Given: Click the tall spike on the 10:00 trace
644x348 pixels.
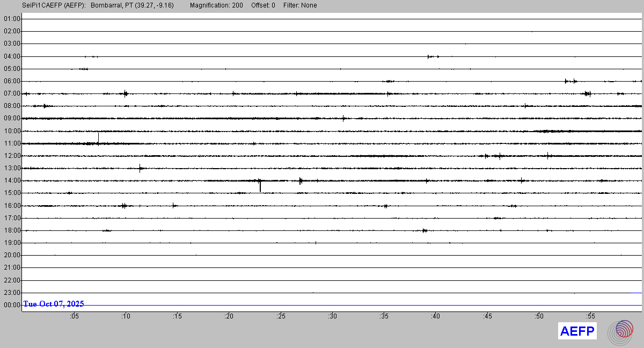Looking at the screenshot, I should point(98,138).
